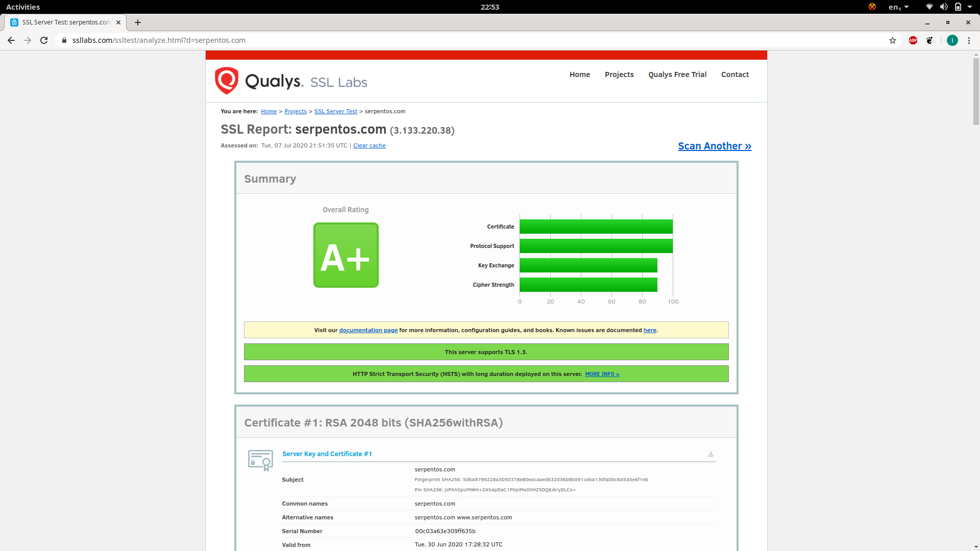This screenshot has height=551, width=980.
Task: Click the Cipher Strength score bar
Action: [x=589, y=285]
